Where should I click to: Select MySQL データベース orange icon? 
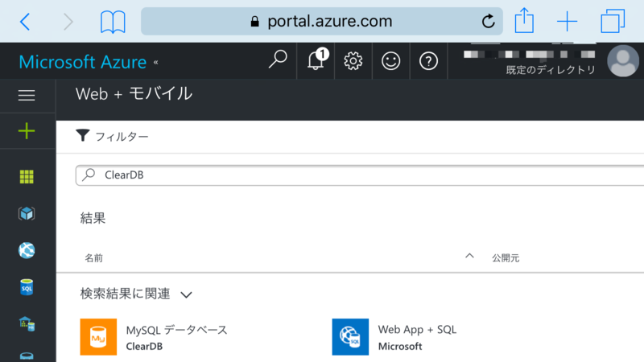click(98, 337)
